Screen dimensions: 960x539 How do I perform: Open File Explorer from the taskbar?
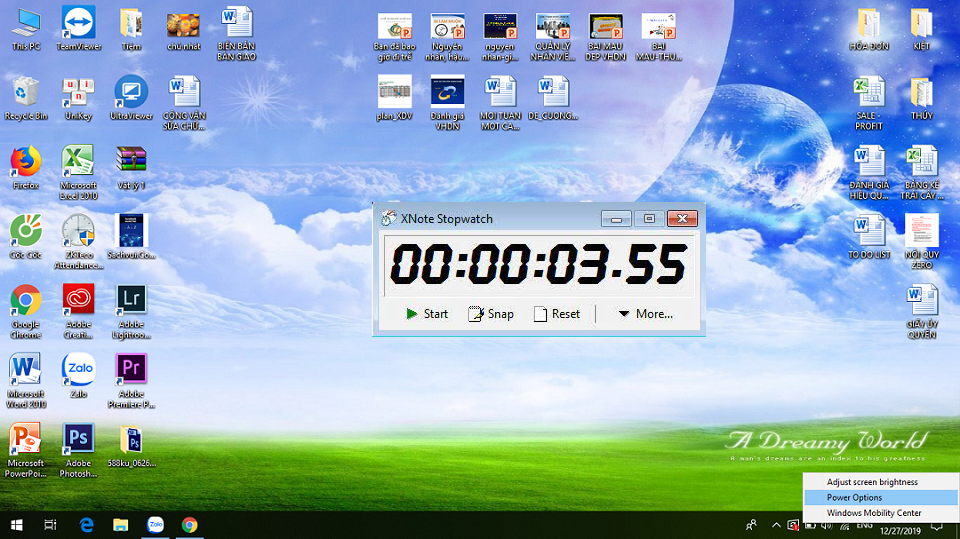pos(121,525)
